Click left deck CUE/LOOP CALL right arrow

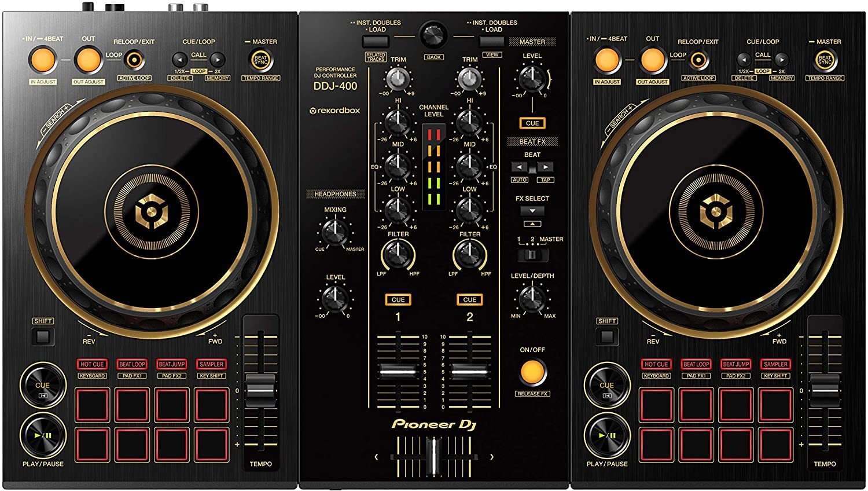tap(218, 59)
